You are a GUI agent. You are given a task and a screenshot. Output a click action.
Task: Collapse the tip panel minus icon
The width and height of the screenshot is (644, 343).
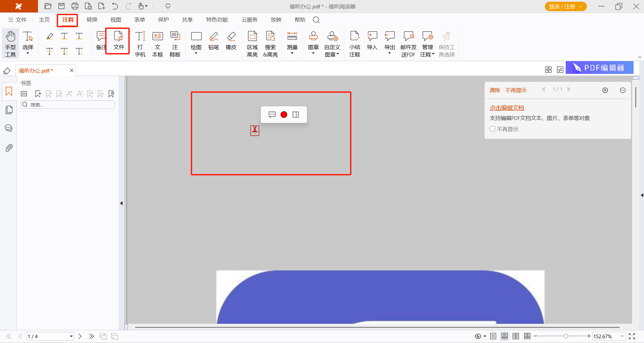click(x=622, y=90)
